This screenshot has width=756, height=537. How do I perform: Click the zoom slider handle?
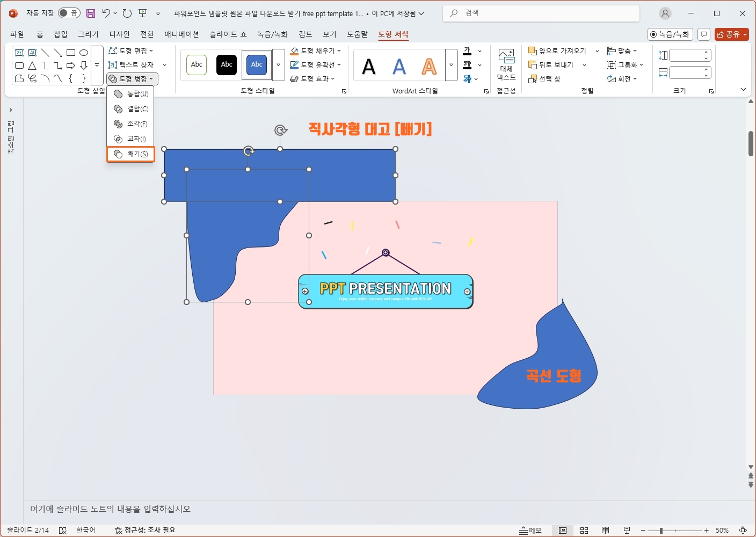[x=661, y=531]
